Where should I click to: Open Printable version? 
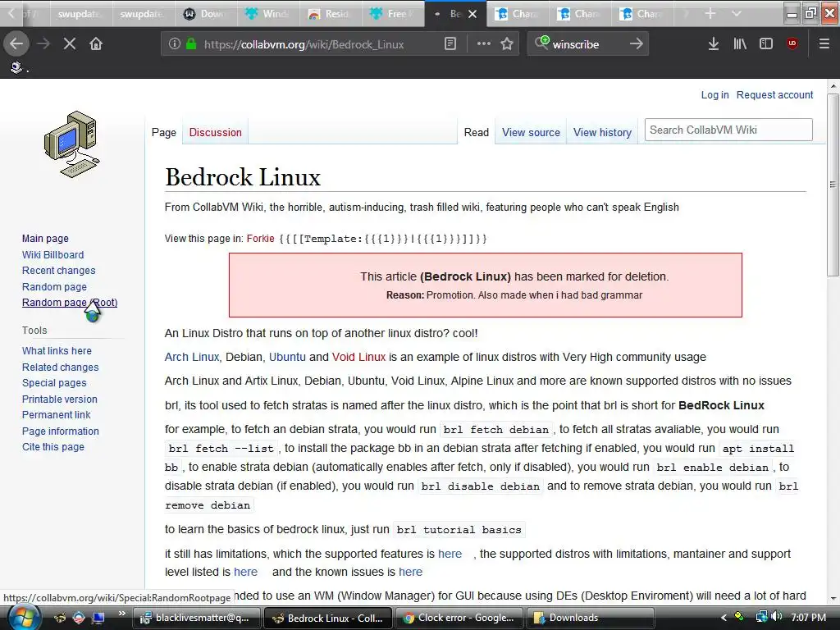[59, 399]
